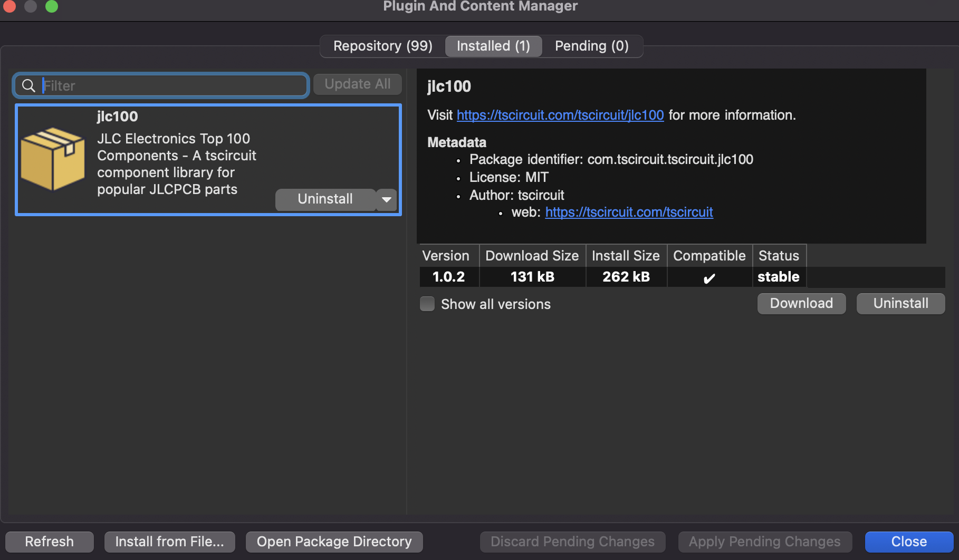Open the tscircuit.com/tscircuit/jlc100 link
The width and height of the screenshot is (959, 560).
point(560,115)
